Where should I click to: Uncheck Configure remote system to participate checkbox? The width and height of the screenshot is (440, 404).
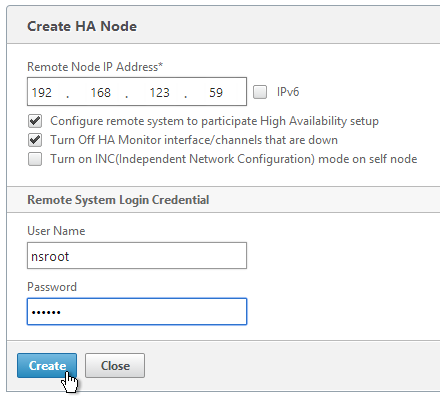point(35,121)
